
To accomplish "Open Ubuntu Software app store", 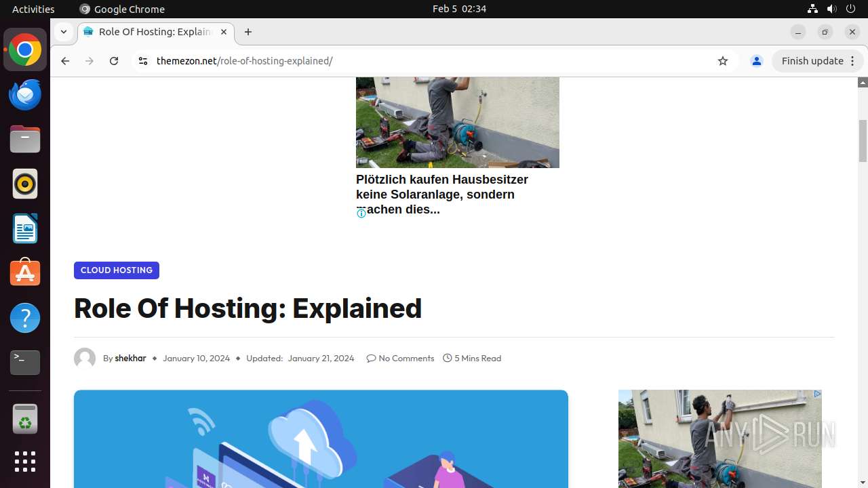I will (25, 273).
